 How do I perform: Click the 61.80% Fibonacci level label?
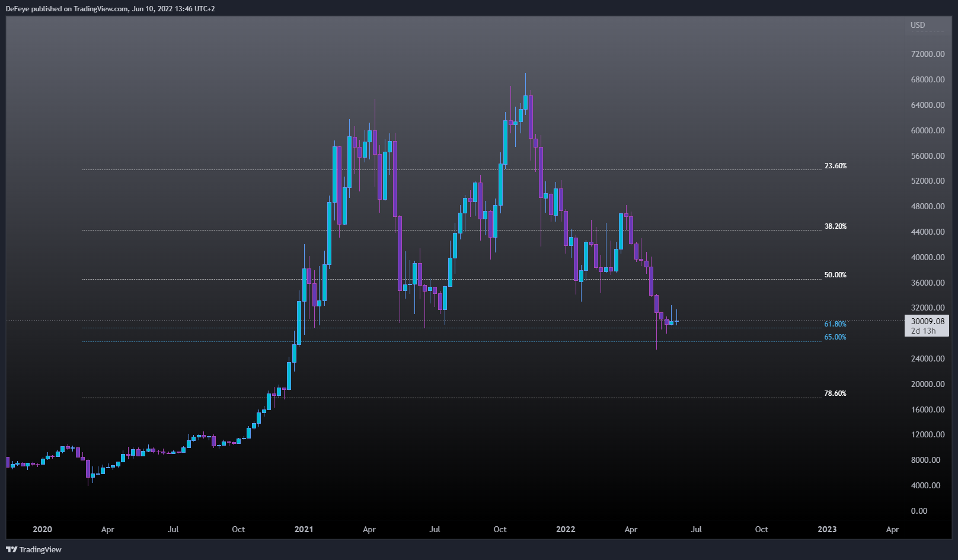(x=835, y=324)
